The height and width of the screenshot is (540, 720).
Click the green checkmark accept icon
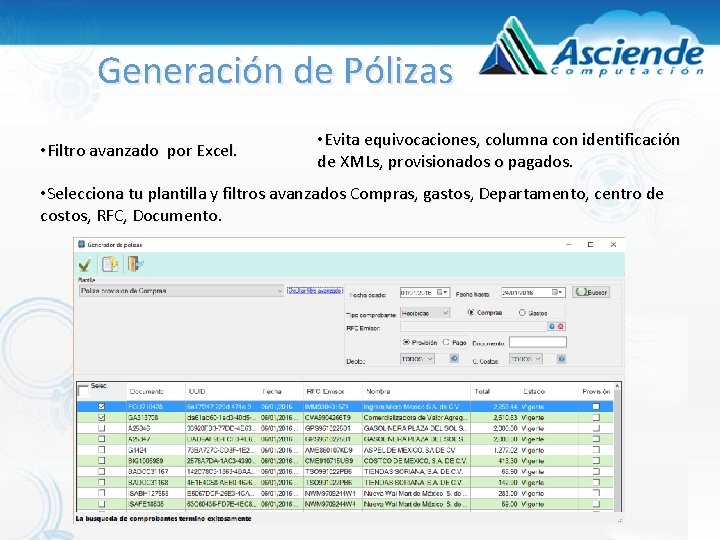click(x=84, y=265)
